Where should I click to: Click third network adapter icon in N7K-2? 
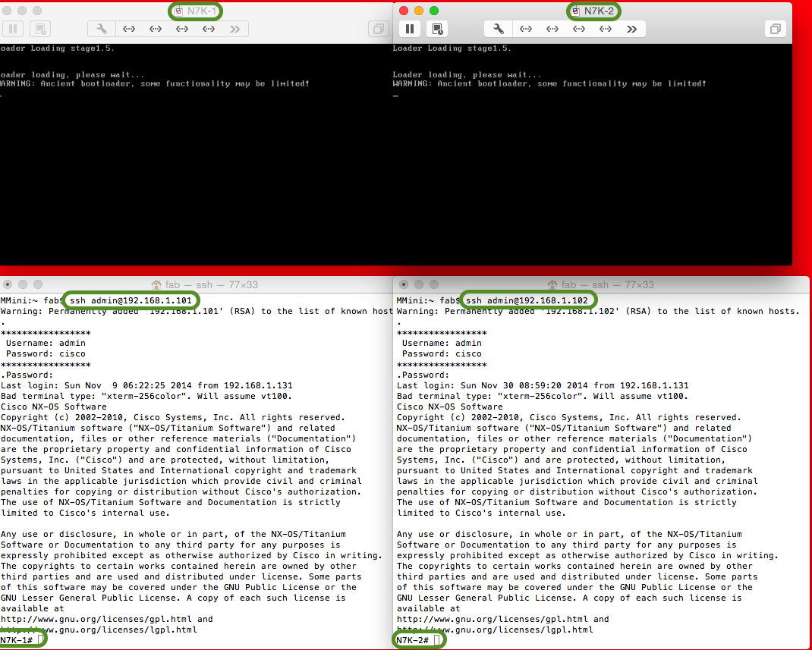point(579,29)
